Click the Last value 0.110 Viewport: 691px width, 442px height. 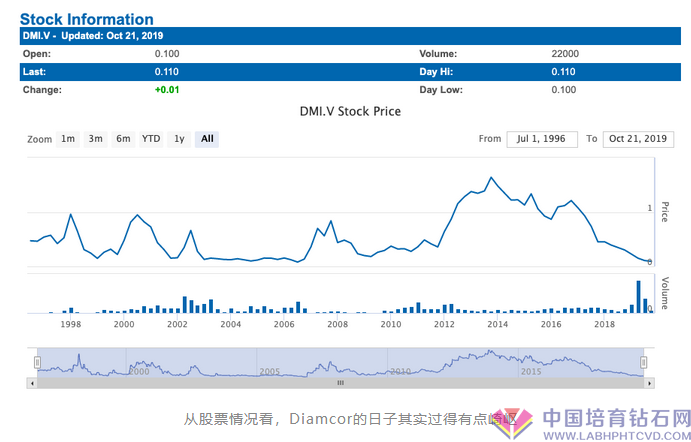(x=167, y=72)
